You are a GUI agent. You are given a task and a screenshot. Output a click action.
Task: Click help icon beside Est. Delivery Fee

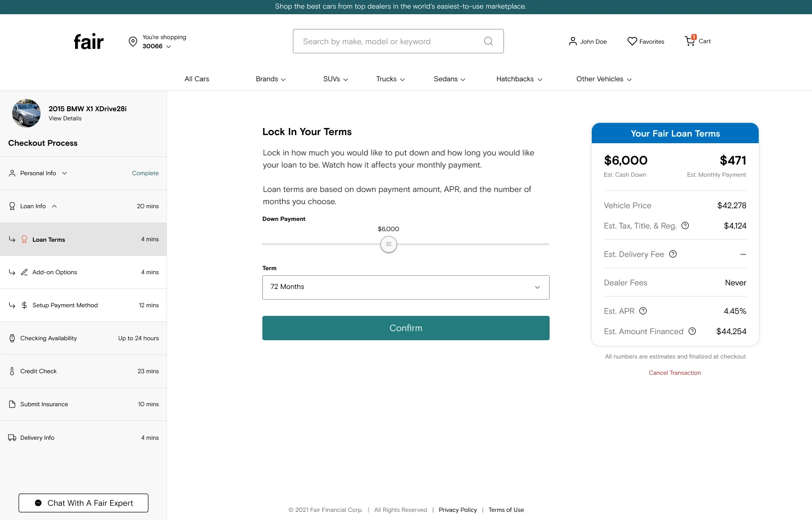[x=673, y=254]
